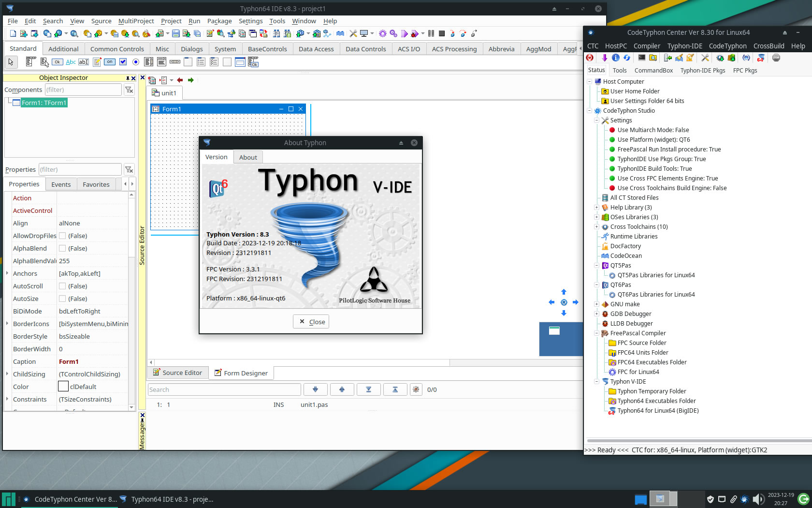Collapse the FreePascal Compiler tree node
812x508 pixels.
coord(596,333)
